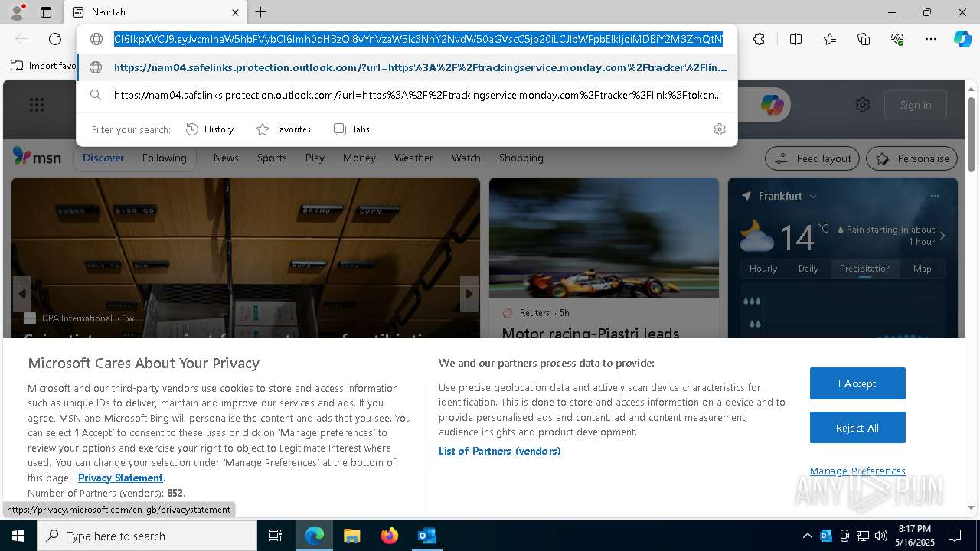
Task: Filter search by Tabs
Action: (351, 129)
